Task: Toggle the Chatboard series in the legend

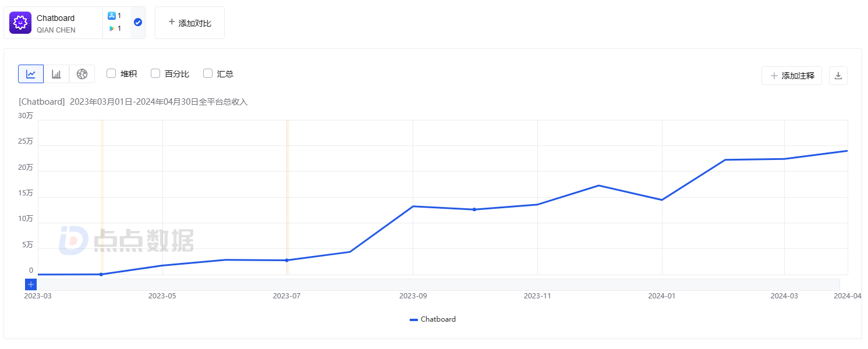Action: [x=433, y=319]
